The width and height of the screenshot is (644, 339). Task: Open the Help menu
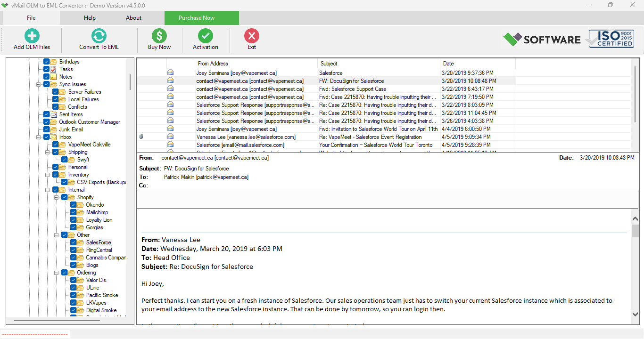pos(89,17)
